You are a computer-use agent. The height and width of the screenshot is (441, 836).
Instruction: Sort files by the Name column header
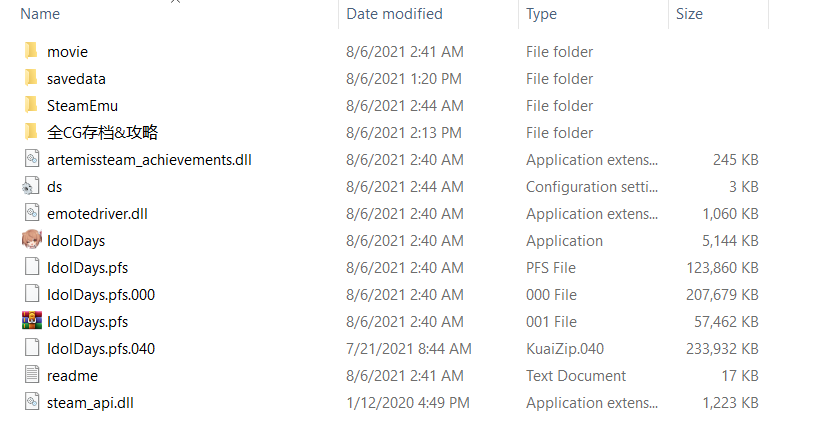tap(40, 14)
